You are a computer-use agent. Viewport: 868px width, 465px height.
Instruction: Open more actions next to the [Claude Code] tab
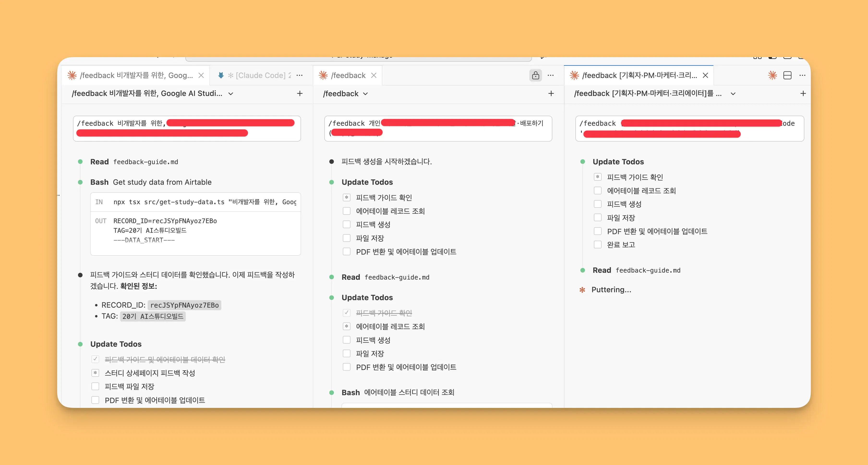[299, 75]
